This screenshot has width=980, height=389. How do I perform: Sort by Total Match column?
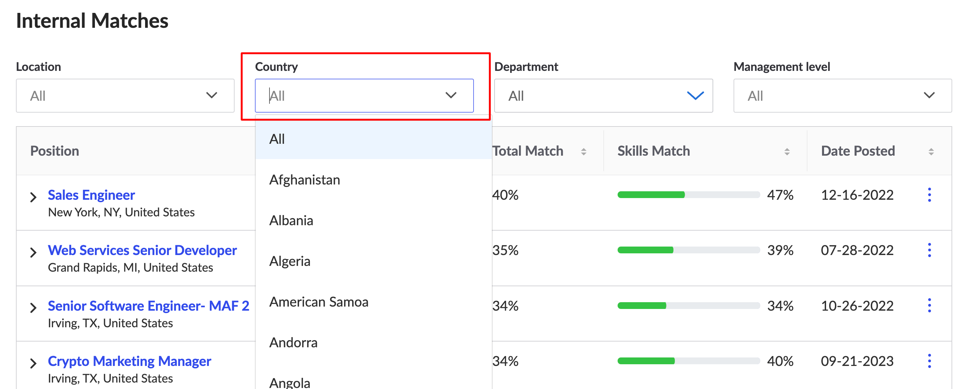pos(583,152)
